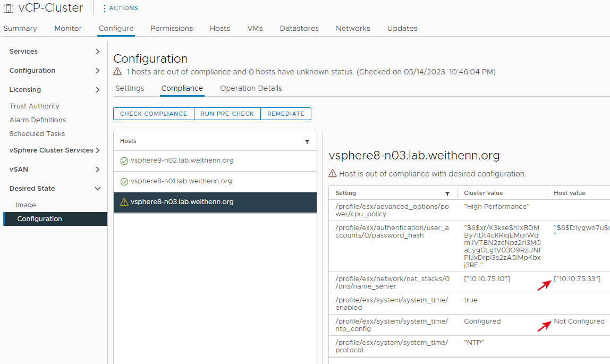Click the Setting column filter icon
Viewport: 610px width, 364px height.
click(x=447, y=193)
